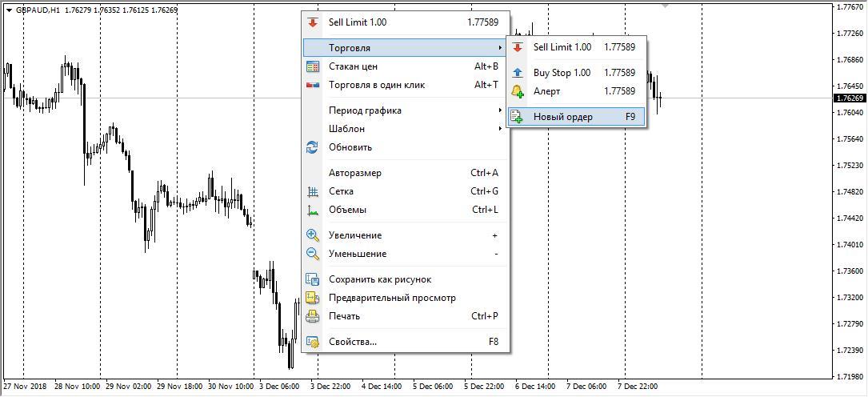Toggle the Сетка grid display
Screen dimensions: 868x397
(x=341, y=191)
